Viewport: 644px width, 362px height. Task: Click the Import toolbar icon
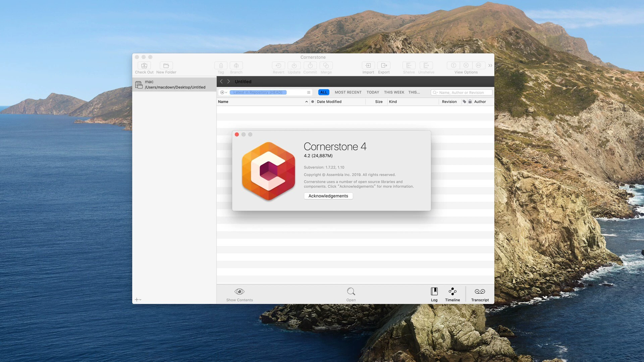(x=368, y=66)
